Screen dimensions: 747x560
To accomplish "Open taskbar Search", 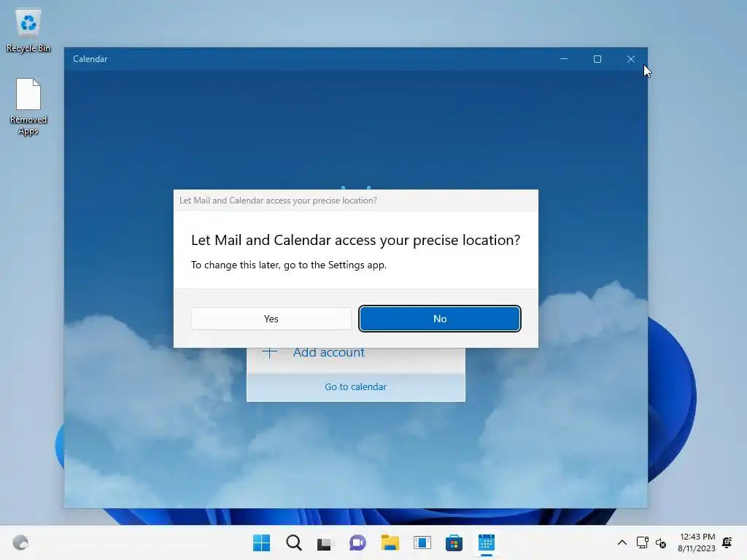I will tap(294, 542).
